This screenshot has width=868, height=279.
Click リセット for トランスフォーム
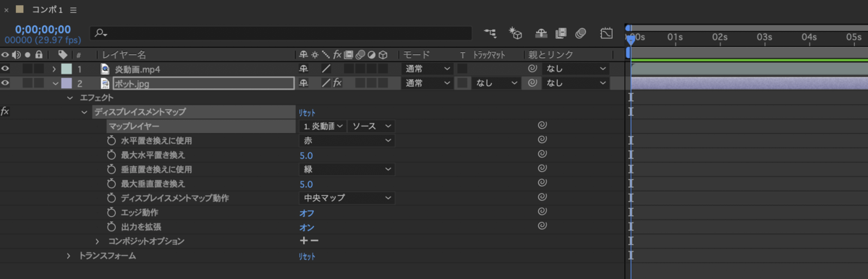pos(307,256)
